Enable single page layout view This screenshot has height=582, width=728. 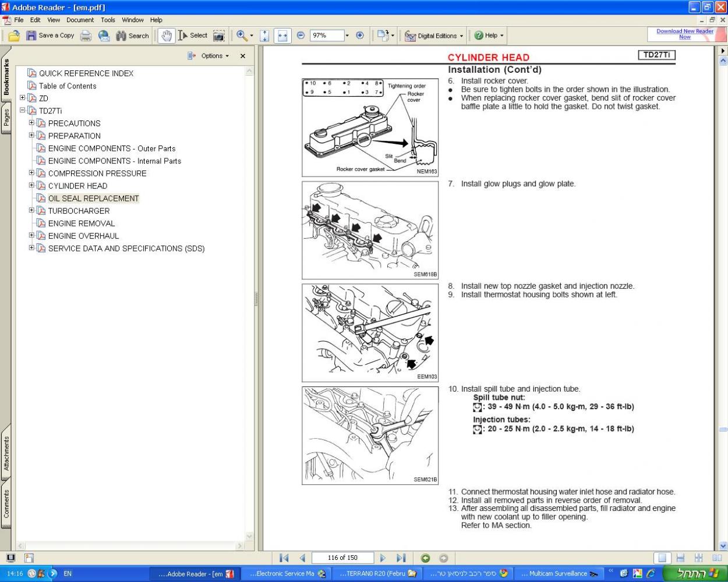point(662,558)
